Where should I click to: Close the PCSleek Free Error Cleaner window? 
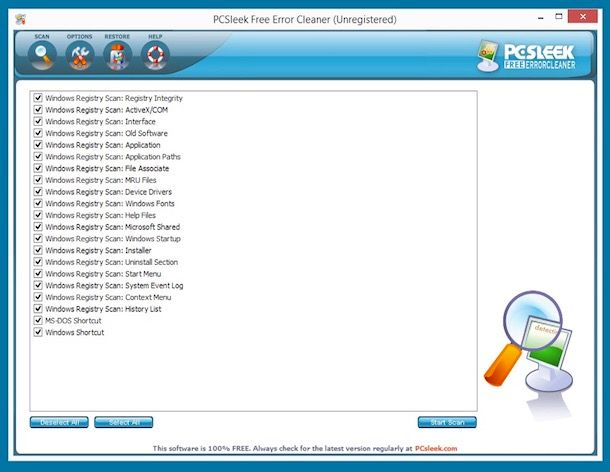[582, 16]
